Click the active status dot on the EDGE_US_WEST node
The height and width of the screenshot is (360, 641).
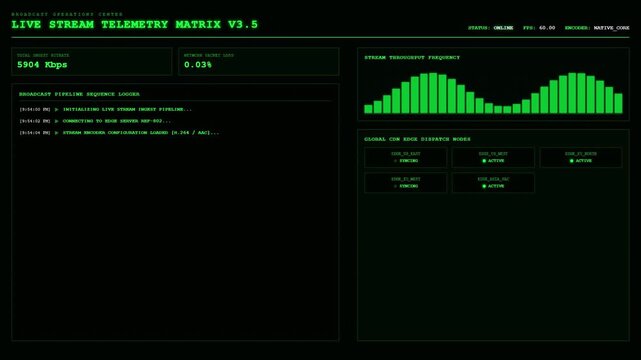484,161
